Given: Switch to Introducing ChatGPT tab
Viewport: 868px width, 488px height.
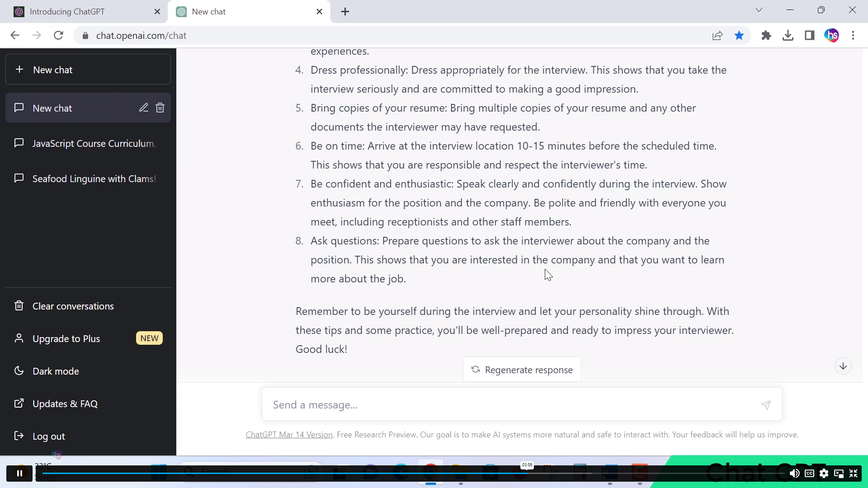Looking at the screenshot, I should click(x=68, y=12).
